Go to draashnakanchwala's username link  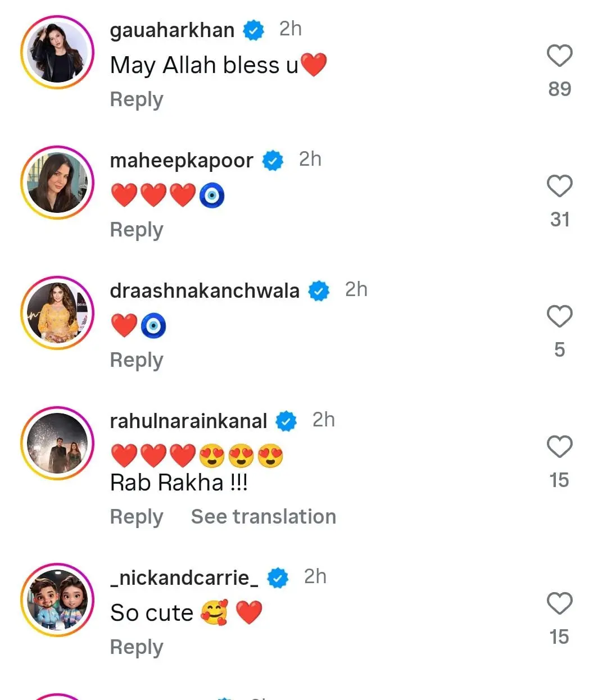pyautogui.click(x=205, y=291)
